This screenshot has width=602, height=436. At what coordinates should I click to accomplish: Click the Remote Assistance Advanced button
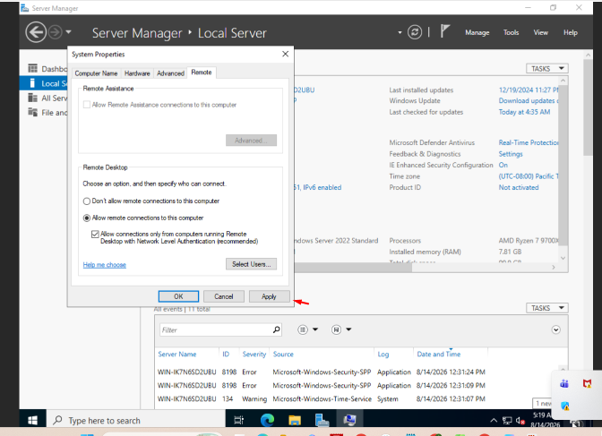[251, 140]
